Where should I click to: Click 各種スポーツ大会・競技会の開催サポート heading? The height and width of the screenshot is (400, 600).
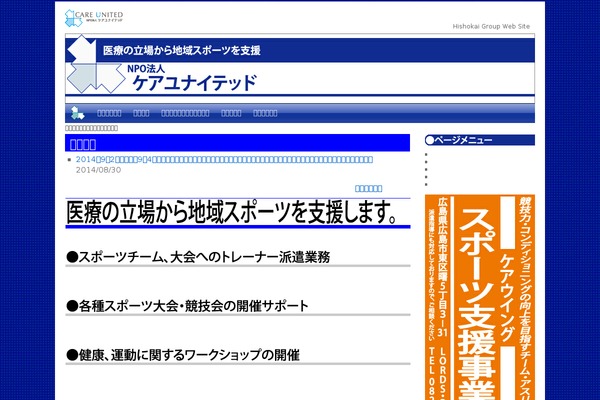tap(238, 306)
